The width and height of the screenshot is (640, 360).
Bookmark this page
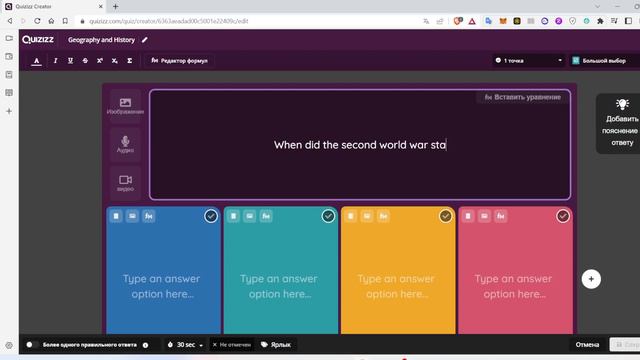tap(65, 21)
